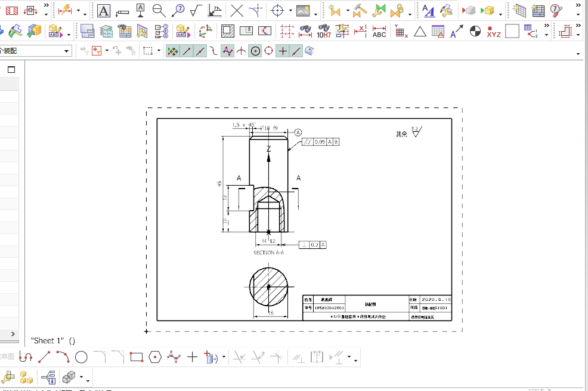Open the yellow cube display dropdown arrow
Viewport: 588px width, 391px height.
coord(500,14)
